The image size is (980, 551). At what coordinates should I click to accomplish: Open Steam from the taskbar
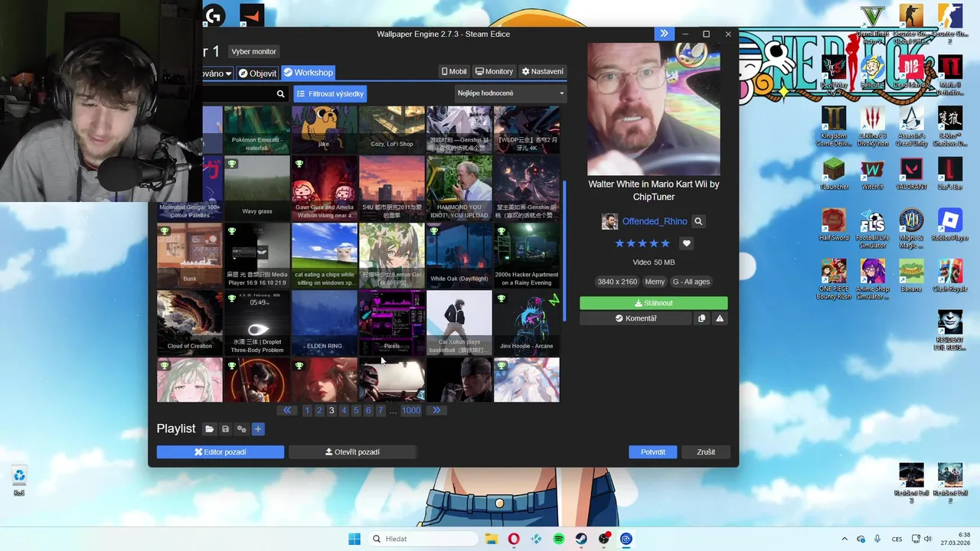581,539
